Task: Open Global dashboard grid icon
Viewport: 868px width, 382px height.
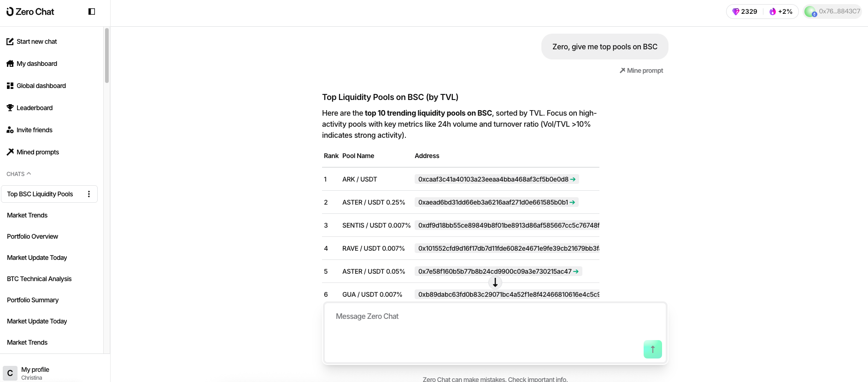Action: [x=10, y=86]
